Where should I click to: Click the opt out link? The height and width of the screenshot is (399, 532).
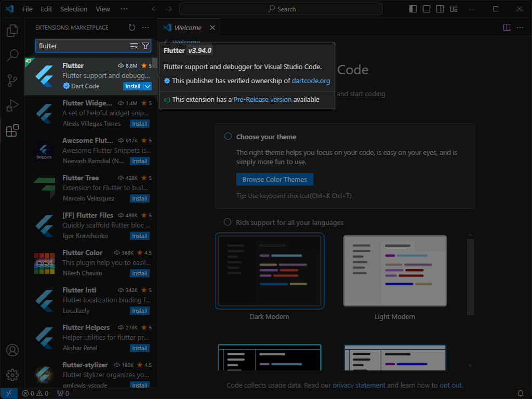point(450,385)
